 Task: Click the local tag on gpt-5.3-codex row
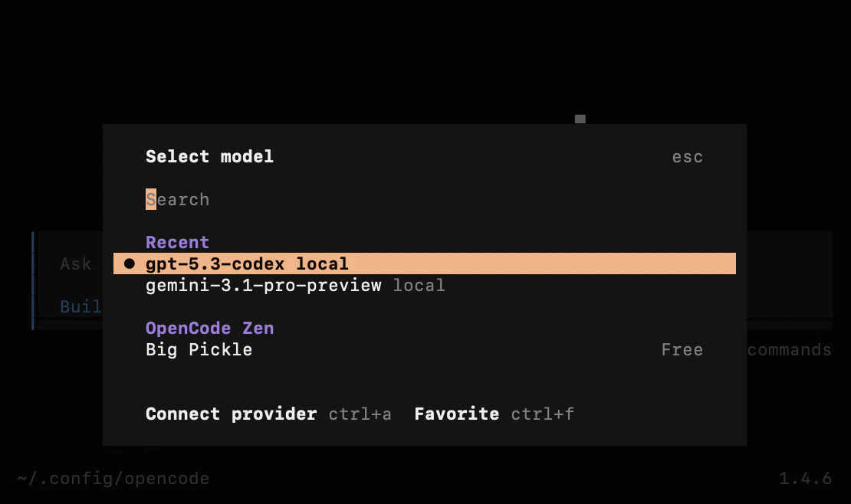(x=323, y=263)
